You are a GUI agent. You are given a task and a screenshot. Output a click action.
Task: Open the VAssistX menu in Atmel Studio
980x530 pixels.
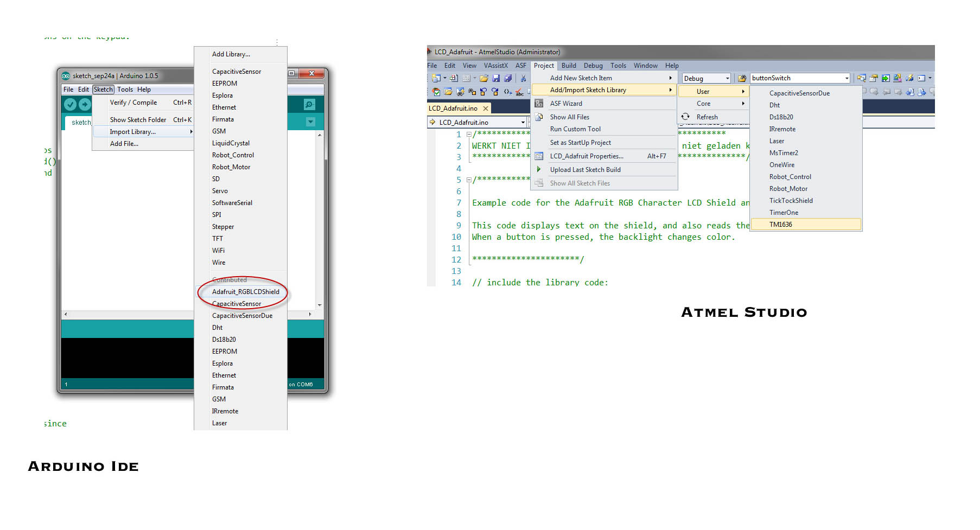[495, 66]
